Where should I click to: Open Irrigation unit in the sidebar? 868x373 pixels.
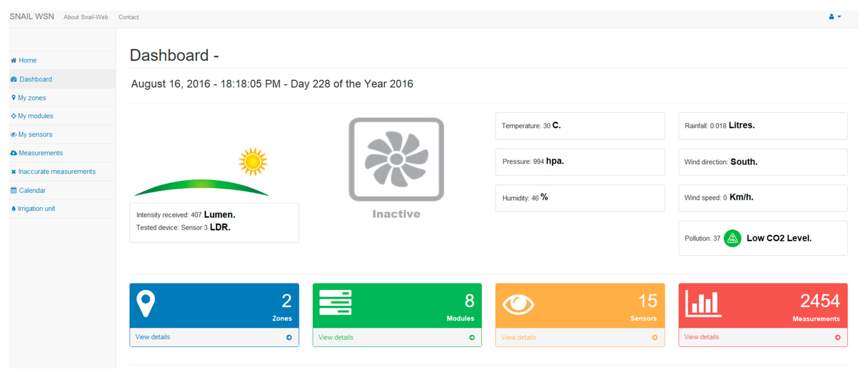pyautogui.click(x=36, y=209)
